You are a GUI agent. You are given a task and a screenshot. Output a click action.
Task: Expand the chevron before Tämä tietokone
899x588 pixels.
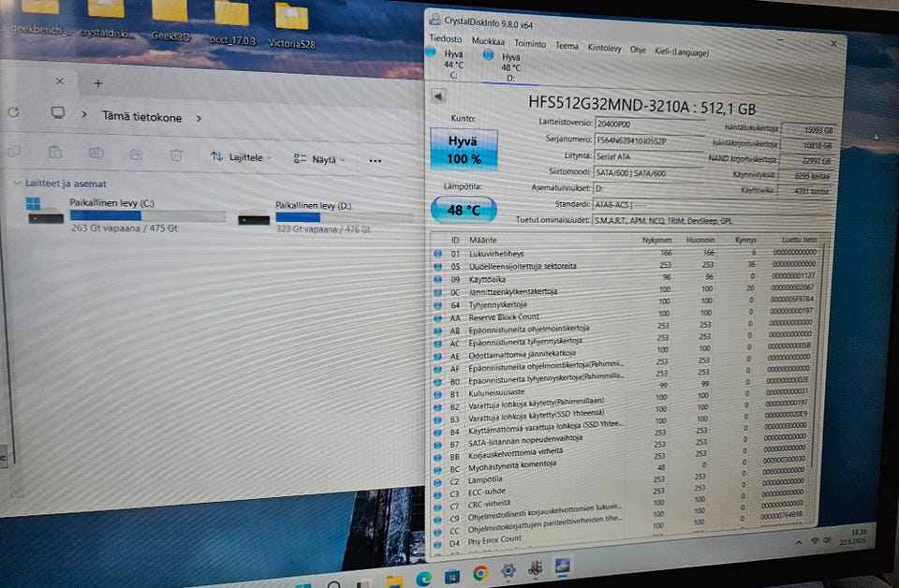pyautogui.click(x=84, y=114)
